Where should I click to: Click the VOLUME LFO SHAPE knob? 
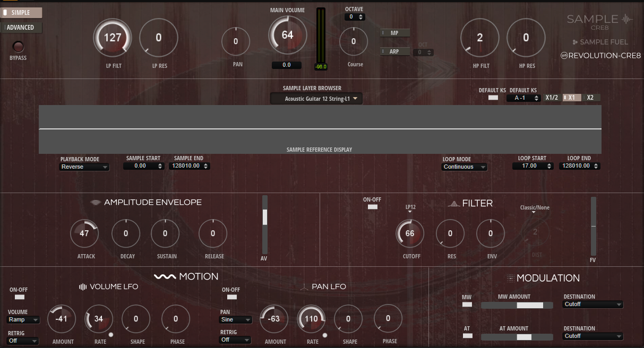[136, 319]
